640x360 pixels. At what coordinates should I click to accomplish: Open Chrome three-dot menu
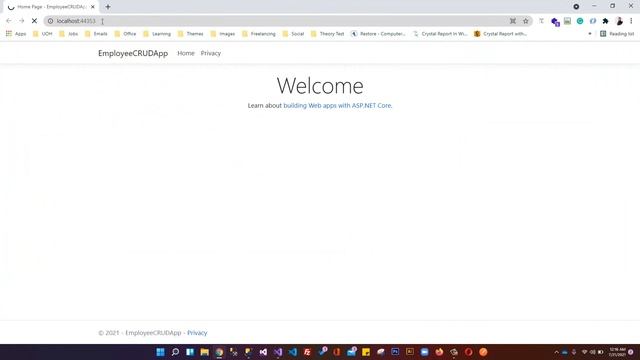pos(631,21)
